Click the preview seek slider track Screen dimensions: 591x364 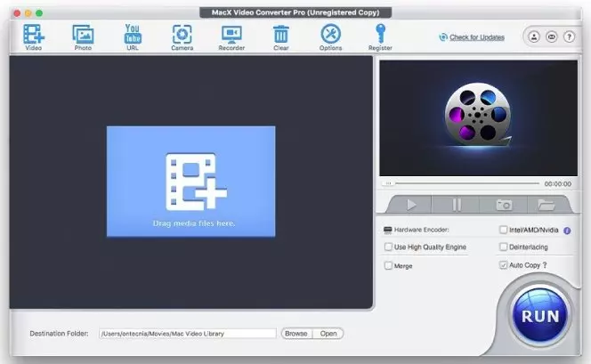(x=467, y=183)
